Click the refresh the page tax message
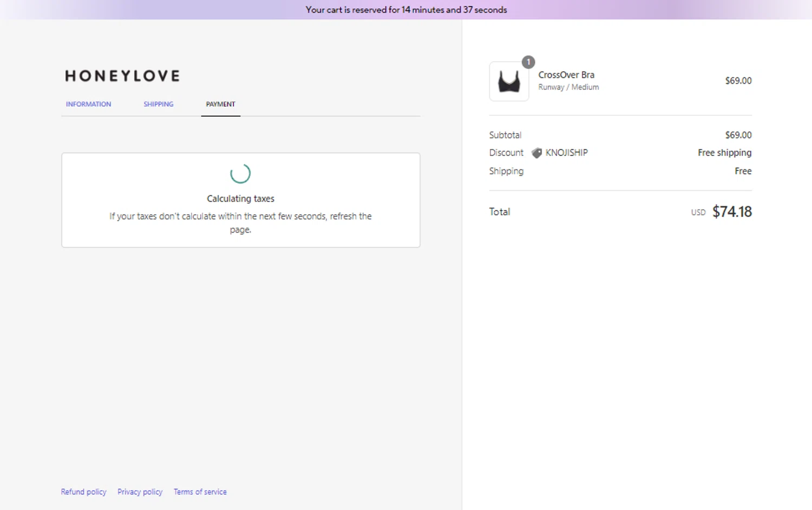This screenshot has width=812, height=510. [240, 223]
